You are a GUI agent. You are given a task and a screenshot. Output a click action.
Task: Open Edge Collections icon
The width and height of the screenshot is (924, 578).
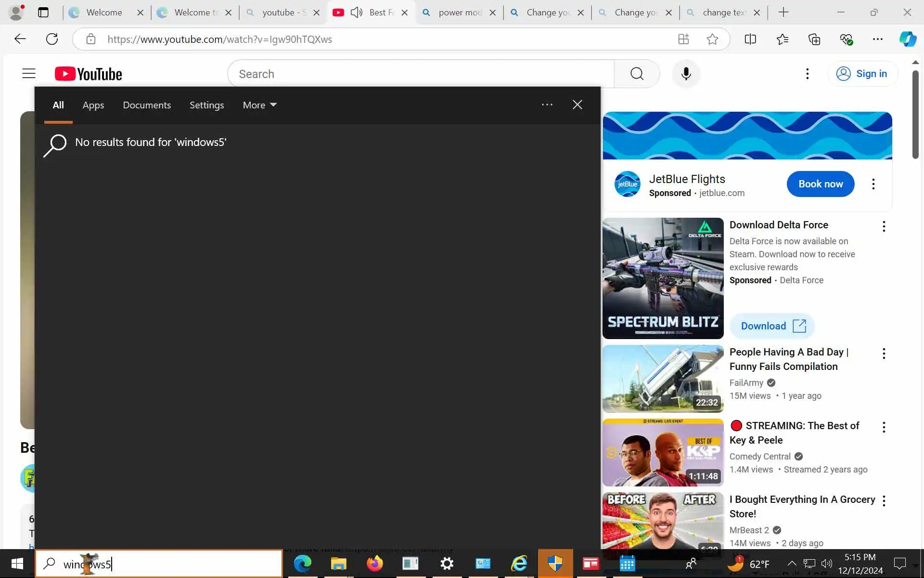[814, 39]
